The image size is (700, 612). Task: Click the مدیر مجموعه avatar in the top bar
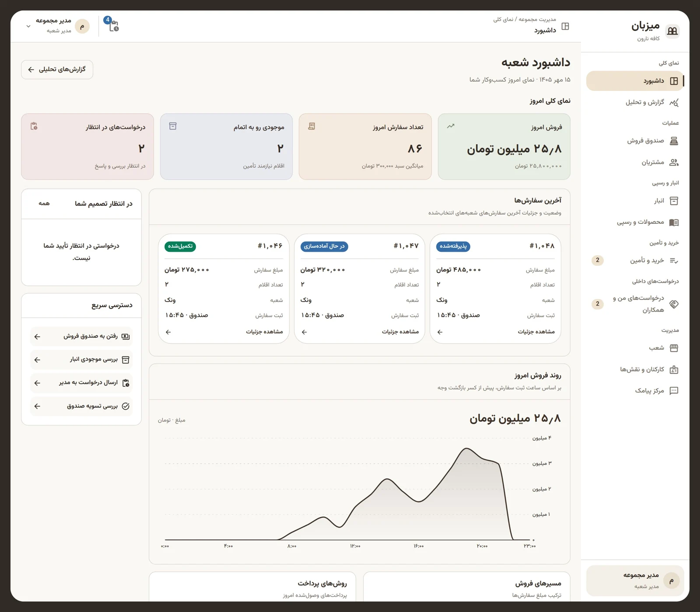click(82, 26)
